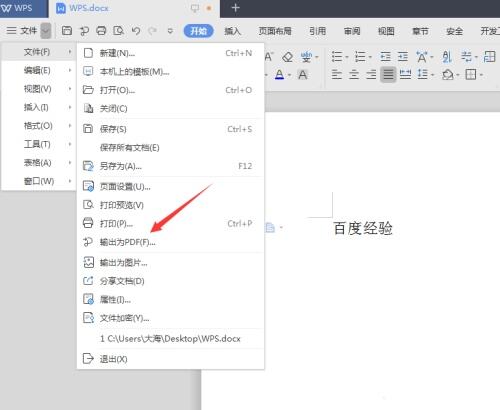Click the center alignment icon
This screenshot has height=410, width=500.
point(354,74)
